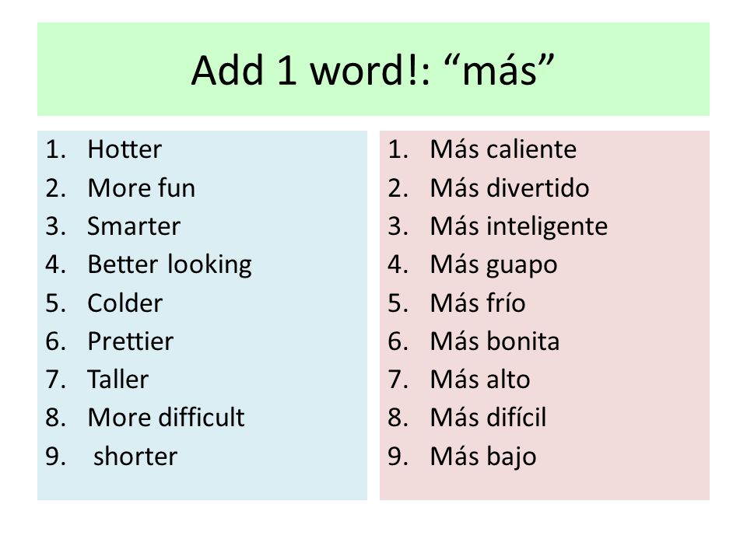Select "Más bonita" in the list
Viewport: 747px width, 560px height.
[495, 341]
